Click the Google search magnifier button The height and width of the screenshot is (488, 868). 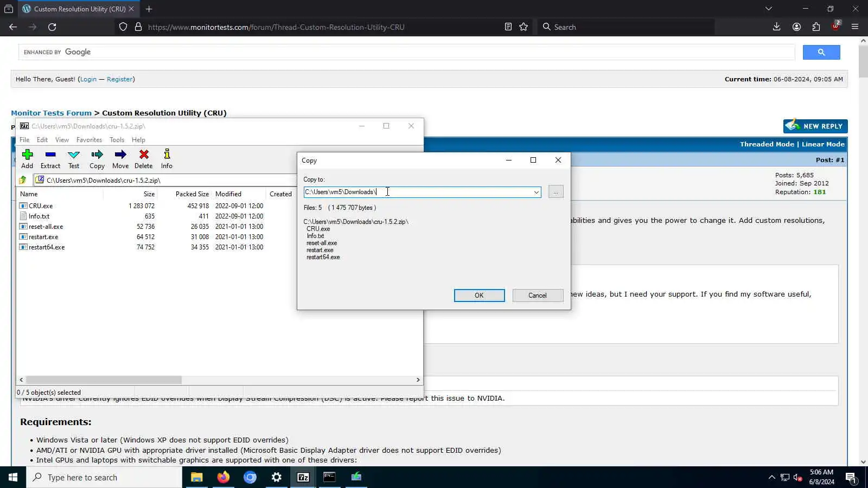[821, 52]
